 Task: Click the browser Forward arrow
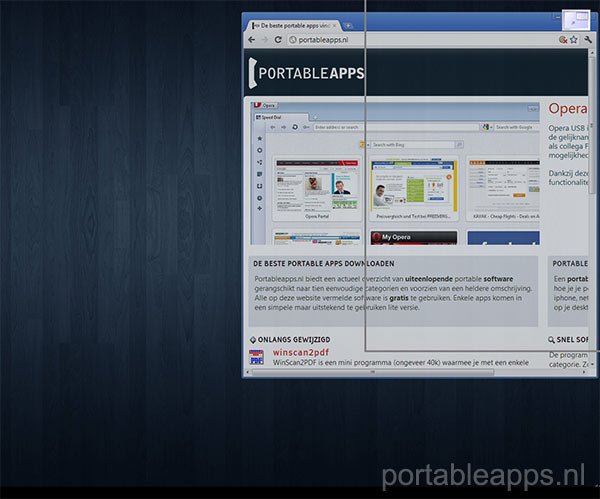tap(265, 39)
